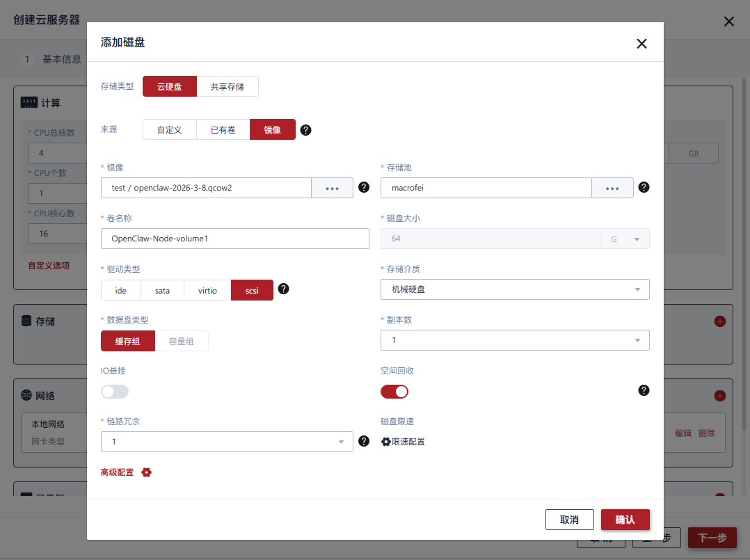Click help icon beside 镜像 field
This screenshot has height=560, width=750.
pos(363,187)
